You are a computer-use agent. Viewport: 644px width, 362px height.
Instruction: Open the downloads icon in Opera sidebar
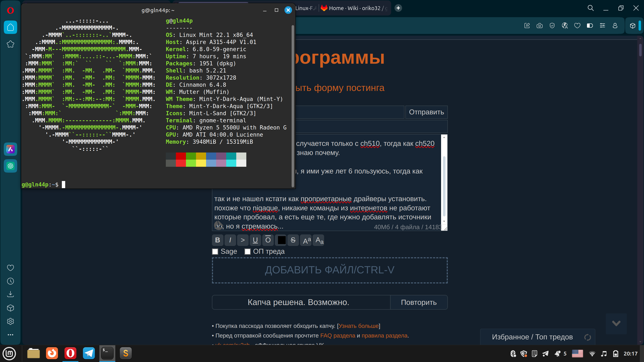point(10,294)
